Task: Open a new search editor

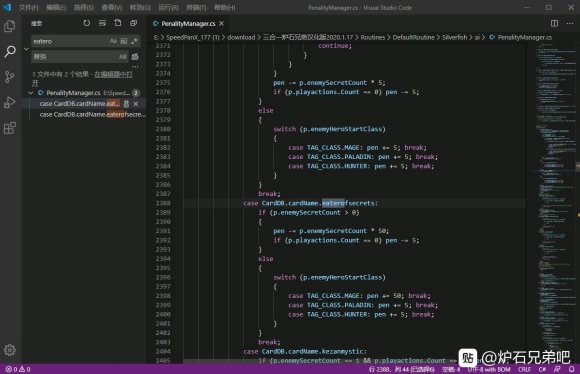Action: [118, 23]
